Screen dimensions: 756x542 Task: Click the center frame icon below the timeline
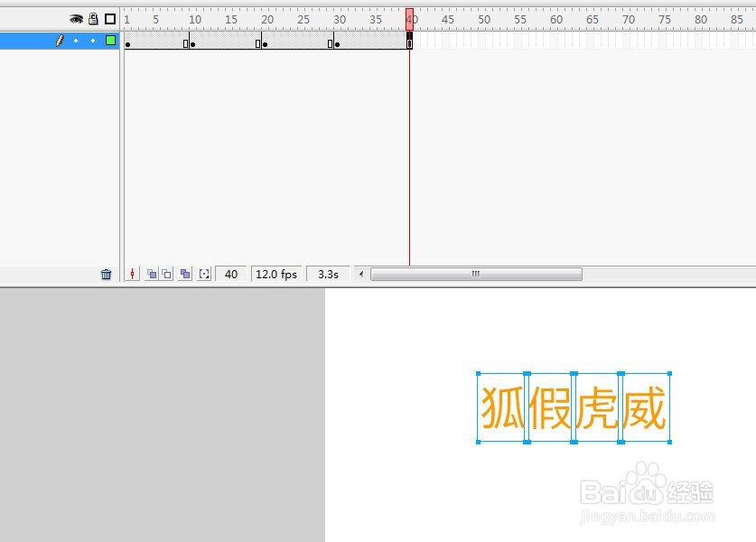pyautogui.click(x=133, y=274)
